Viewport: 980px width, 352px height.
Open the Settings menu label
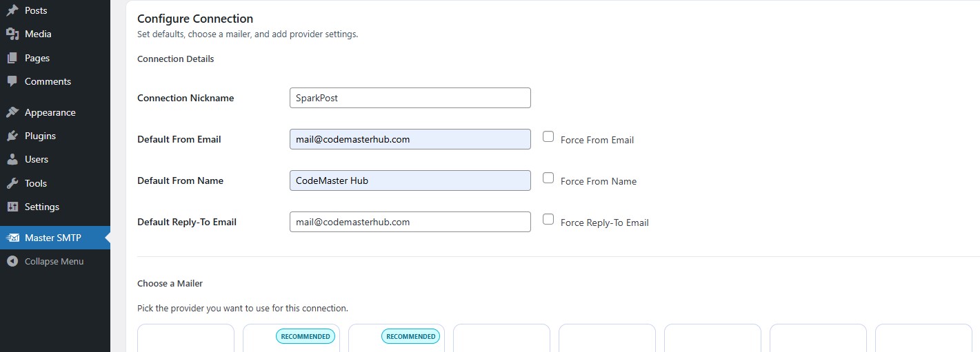tap(42, 207)
